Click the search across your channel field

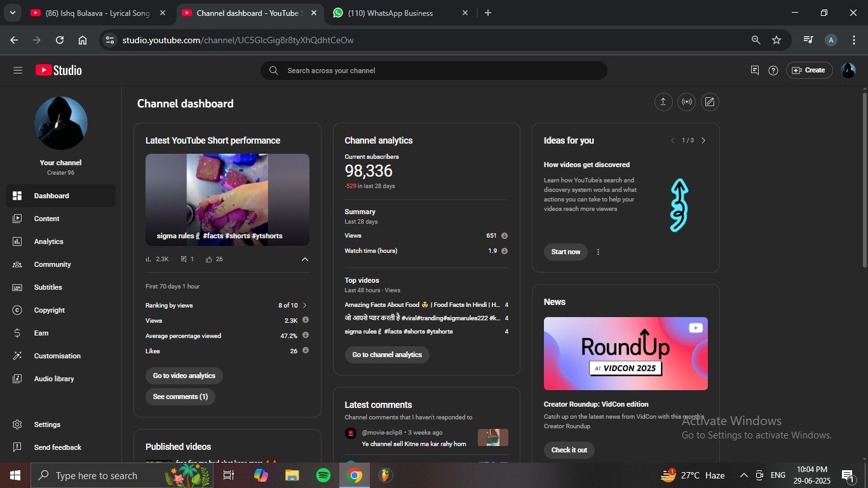click(434, 71)
